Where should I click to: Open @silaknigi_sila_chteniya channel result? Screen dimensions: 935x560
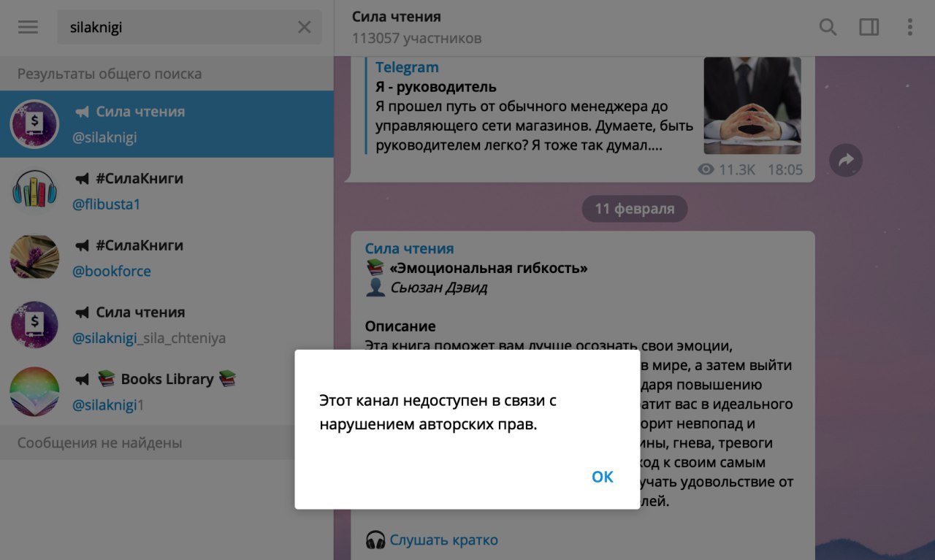tap(167, 326)
